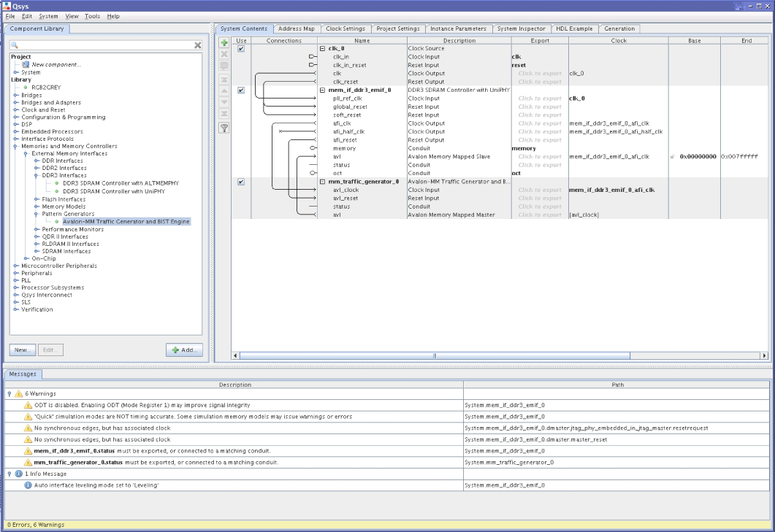Collapse the mem_if_ddr3_emif_0 component rows
This screenshot has width=775, height=532.
(322, 90)
